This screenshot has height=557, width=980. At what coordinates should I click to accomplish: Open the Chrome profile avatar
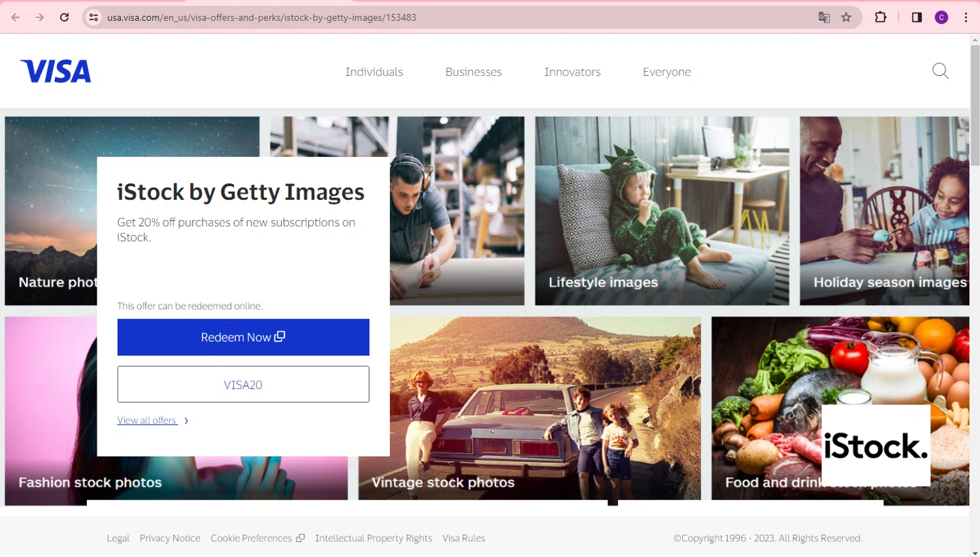click(x=941, y=18)
